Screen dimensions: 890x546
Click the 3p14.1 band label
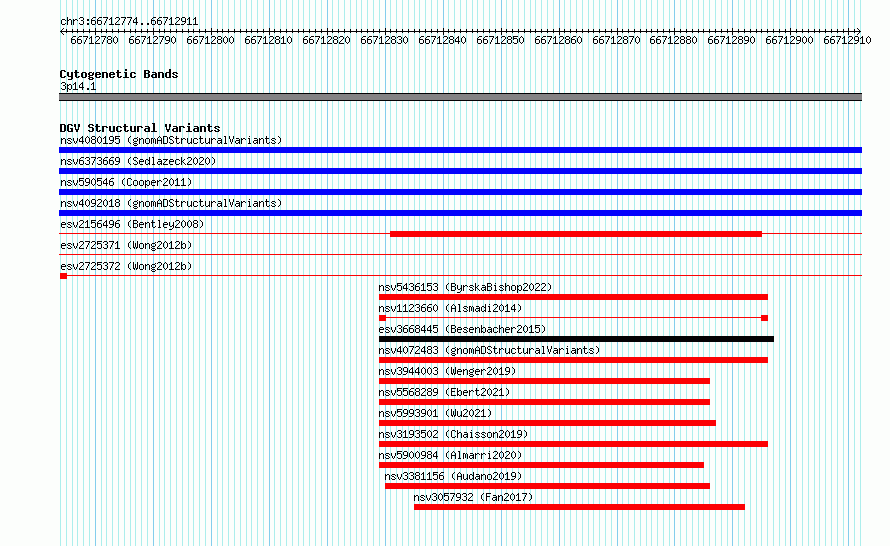point(78,86)
